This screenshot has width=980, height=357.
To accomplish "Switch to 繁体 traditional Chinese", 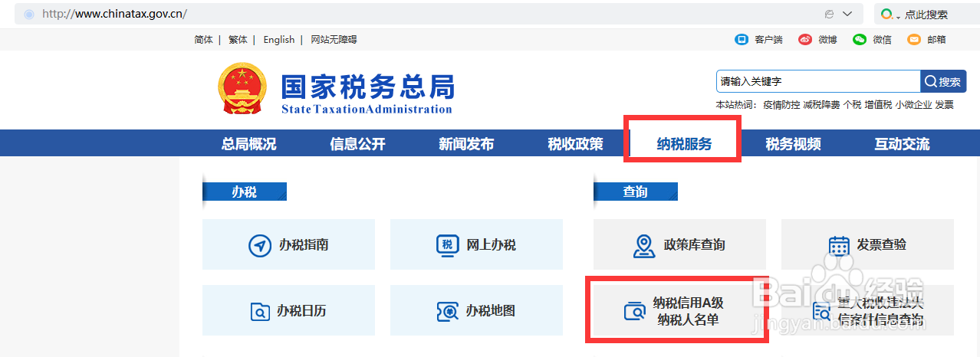I will [238, 40].
